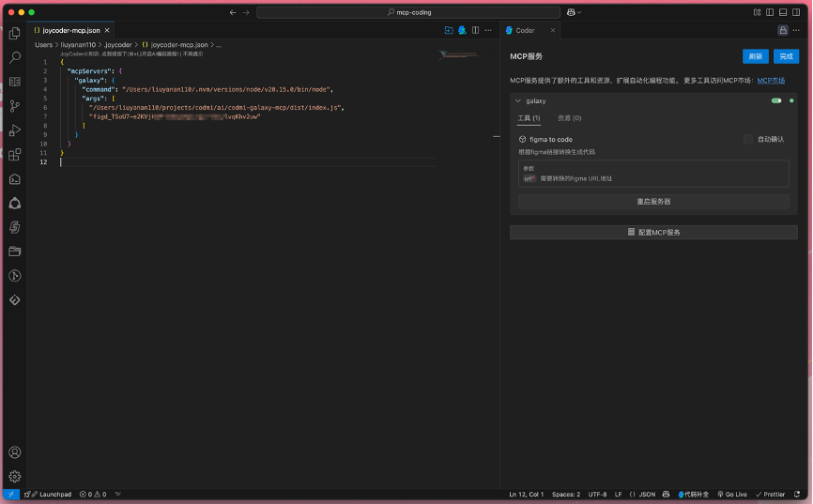Open Source Control view in activity bar
Screen dimensions: 813x504
pos(14,106)
